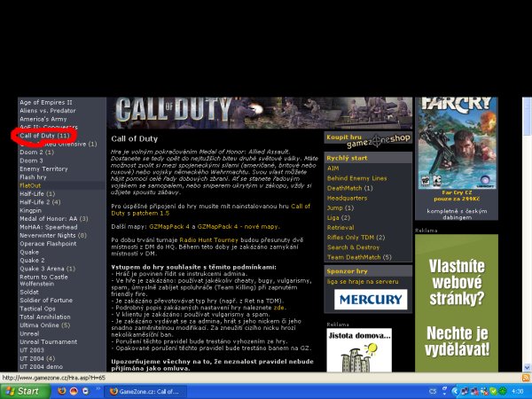Screen dimensions: 532x399
Task: Open UT 2004 (4) link
Action: tap(37, 358)
